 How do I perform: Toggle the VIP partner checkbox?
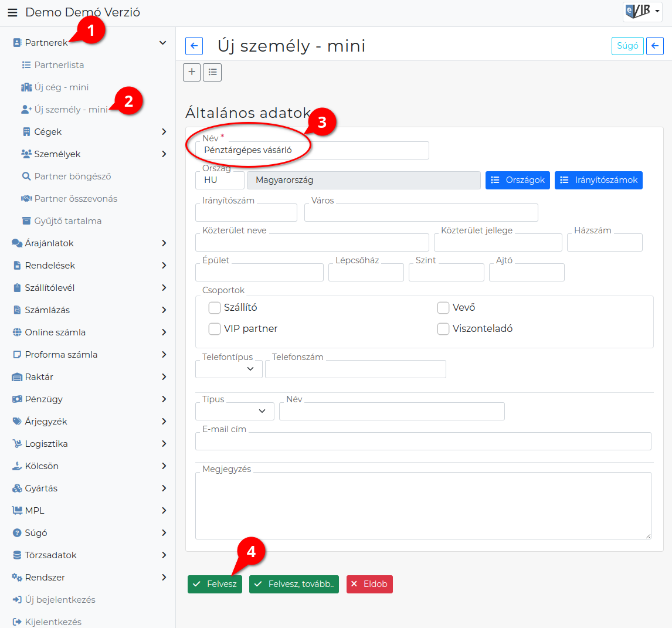214,329
